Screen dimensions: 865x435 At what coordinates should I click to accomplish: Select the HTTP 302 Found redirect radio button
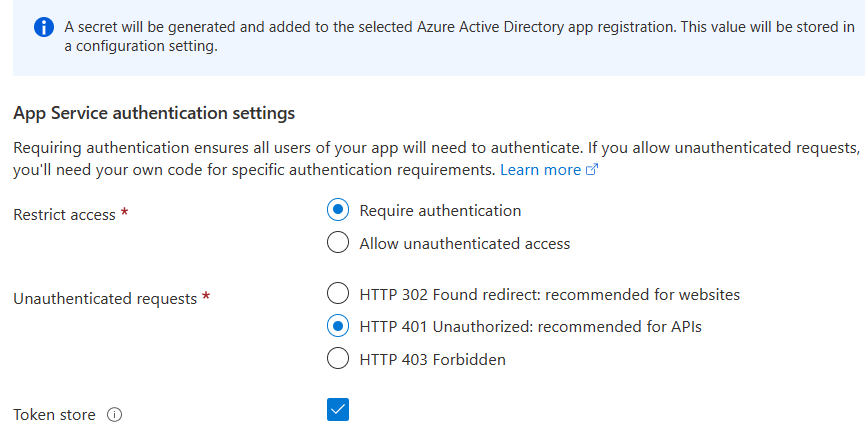coord(338,294)
